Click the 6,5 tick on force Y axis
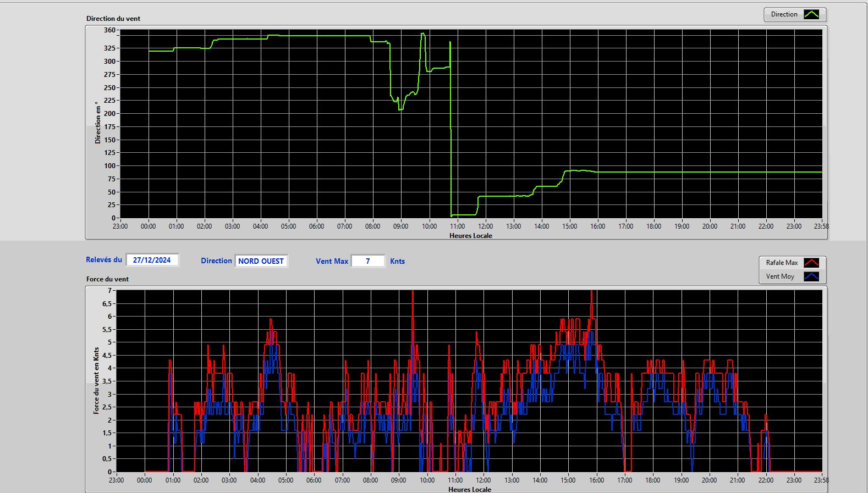Viewport: 868px width, 493px height. point(107,304)
